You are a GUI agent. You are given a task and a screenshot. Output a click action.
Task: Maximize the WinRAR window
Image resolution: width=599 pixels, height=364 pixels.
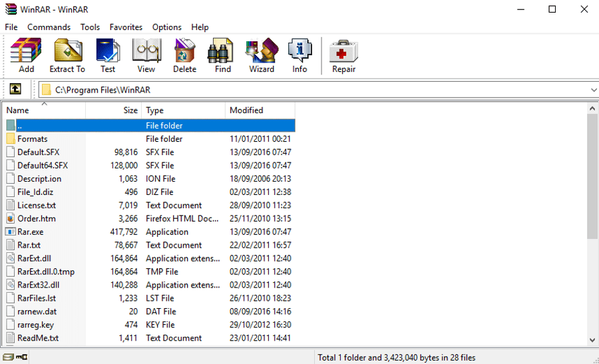point(552,9)
